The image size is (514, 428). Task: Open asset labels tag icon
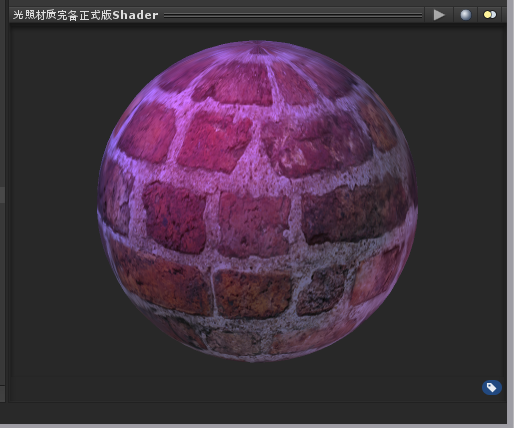pyautogui.click(x=492, y=388)
